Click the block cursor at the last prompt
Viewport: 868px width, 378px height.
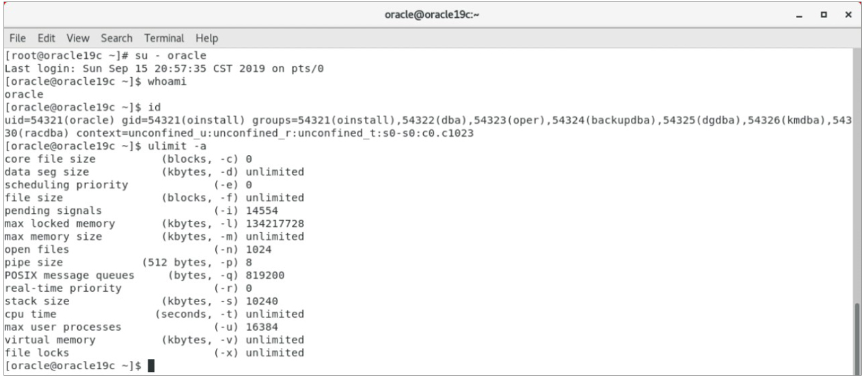click(151, 366)
